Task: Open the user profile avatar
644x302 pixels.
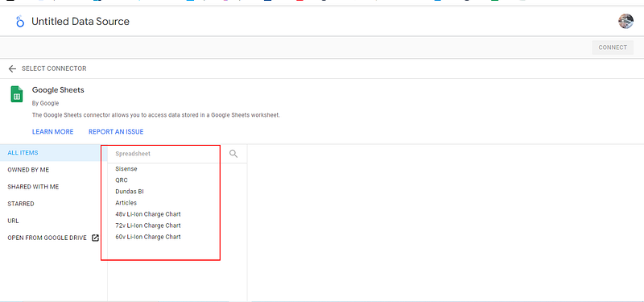Action: (625, 22)
